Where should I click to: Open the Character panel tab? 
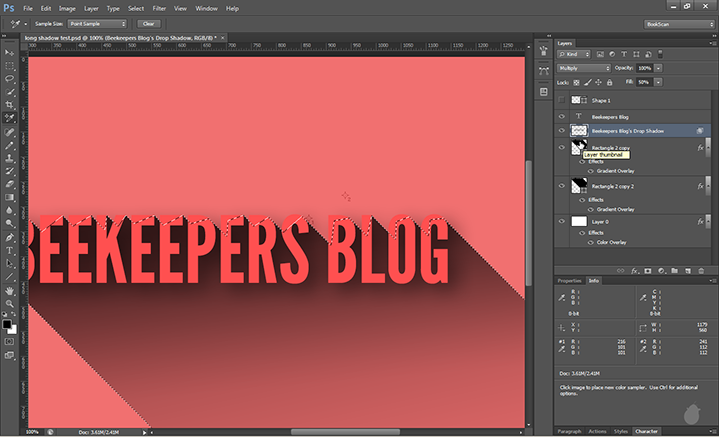647,431
